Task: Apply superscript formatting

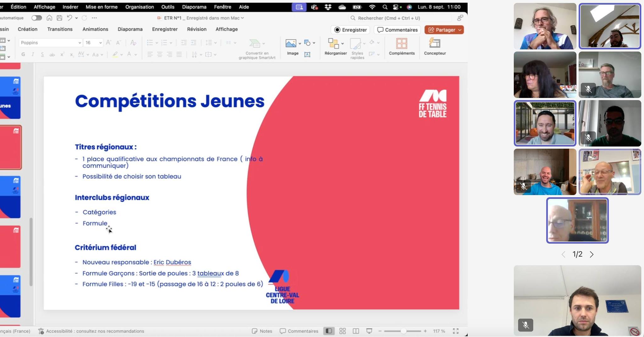Action: coord(62,54)
